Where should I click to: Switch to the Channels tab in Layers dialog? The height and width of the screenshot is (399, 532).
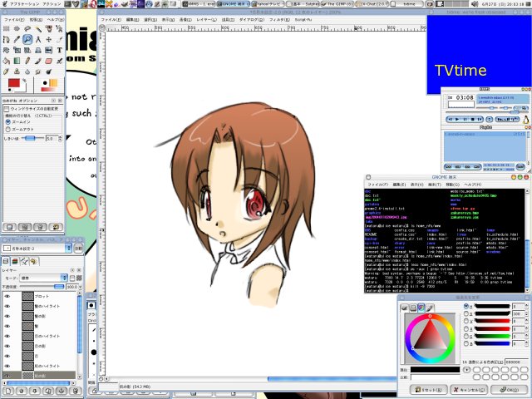click(15, 261)
